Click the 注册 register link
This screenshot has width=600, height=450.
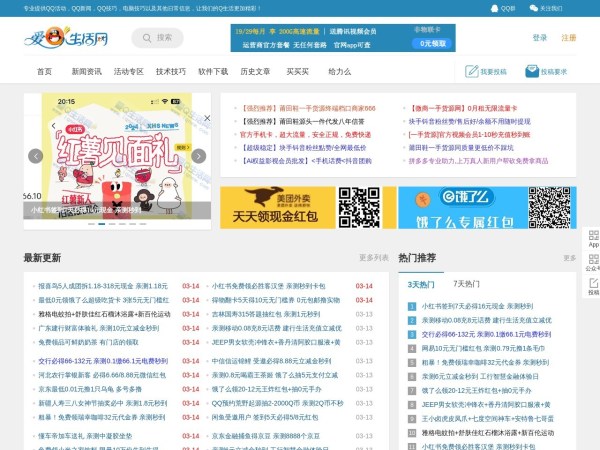pos(568,38)
